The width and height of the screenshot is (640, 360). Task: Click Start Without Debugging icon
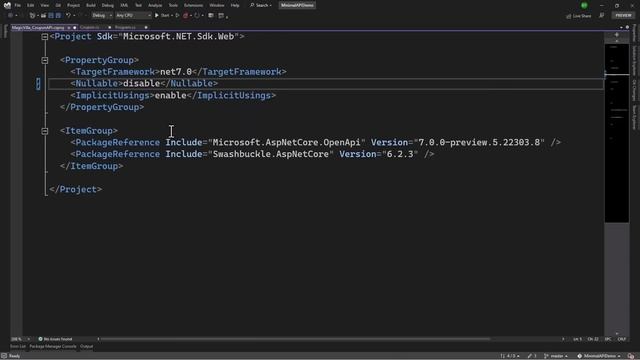point(177,16)
